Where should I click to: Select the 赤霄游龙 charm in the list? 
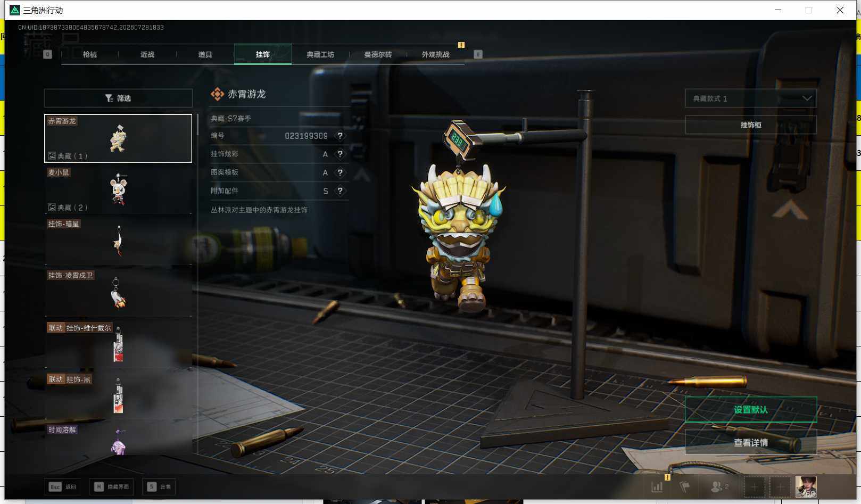[118, 138]
